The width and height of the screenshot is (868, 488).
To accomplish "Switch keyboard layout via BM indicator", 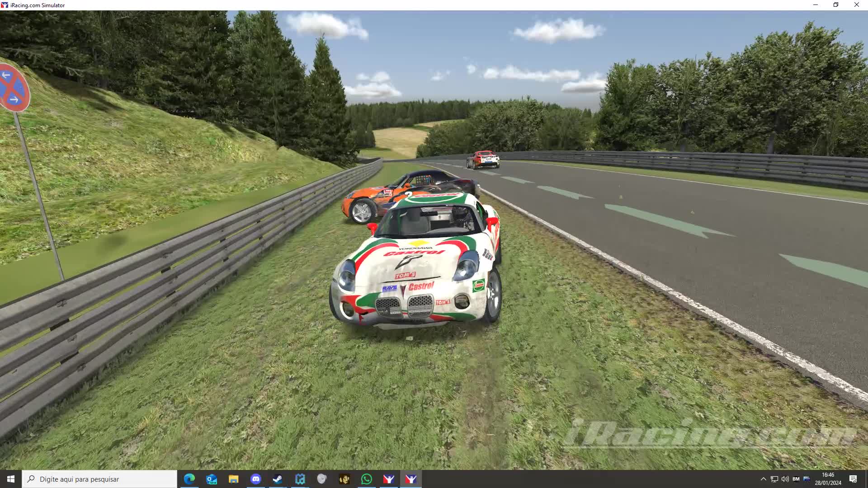I will pos(797,479).
